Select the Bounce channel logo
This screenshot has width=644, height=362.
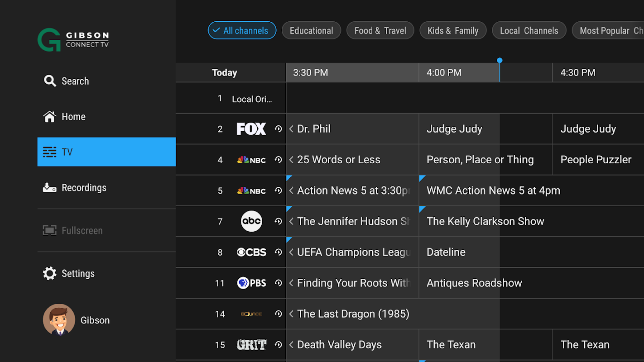click(251, 314)
